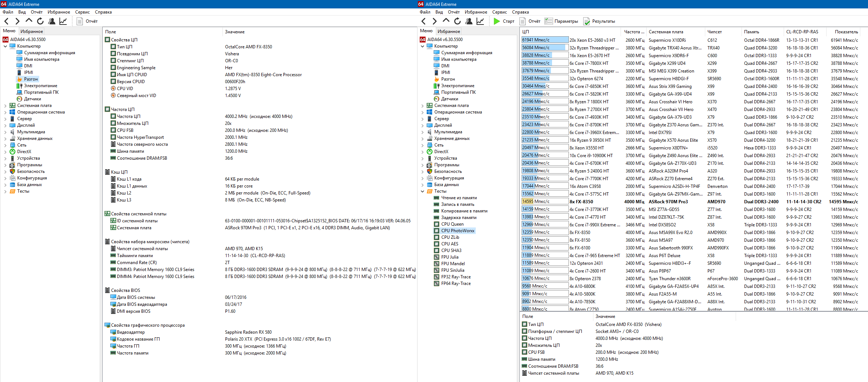This screenshot has height=382, width=868.
Task: Go forward in the right AIDA64 window
Action: click(x=434, y=21)
